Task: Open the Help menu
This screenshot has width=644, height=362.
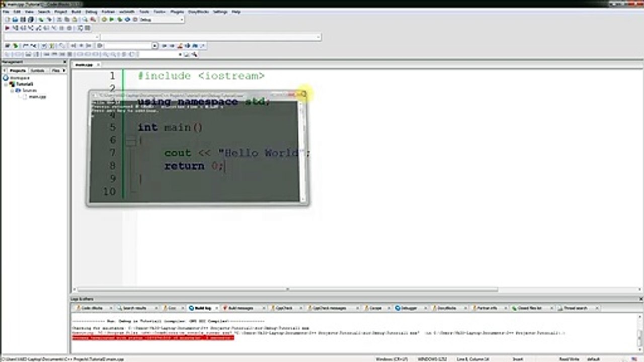Action: 236,12
